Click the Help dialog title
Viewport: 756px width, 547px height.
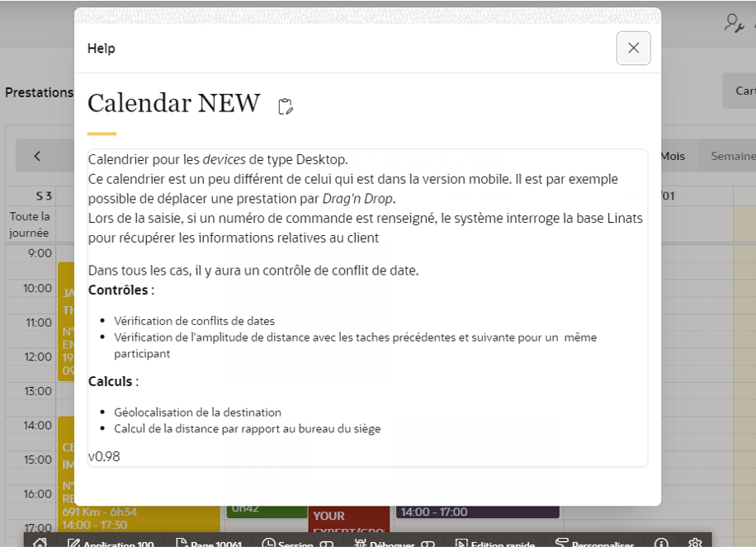point(102,48)
